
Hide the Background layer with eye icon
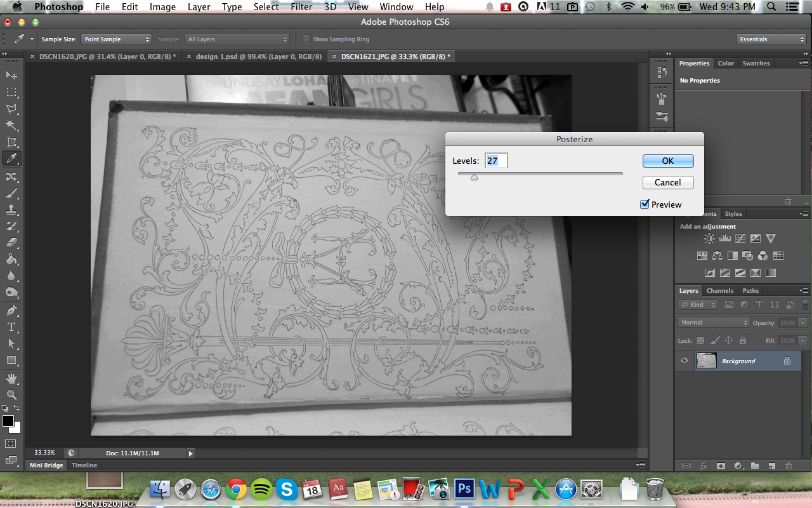click(x=684, y=361)
